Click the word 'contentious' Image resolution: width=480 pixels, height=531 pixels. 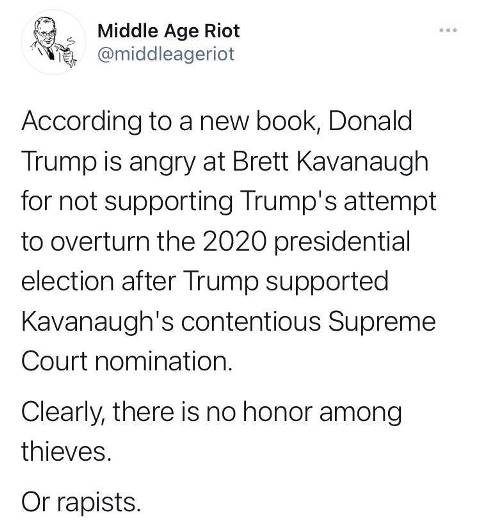tap(251, 321)
